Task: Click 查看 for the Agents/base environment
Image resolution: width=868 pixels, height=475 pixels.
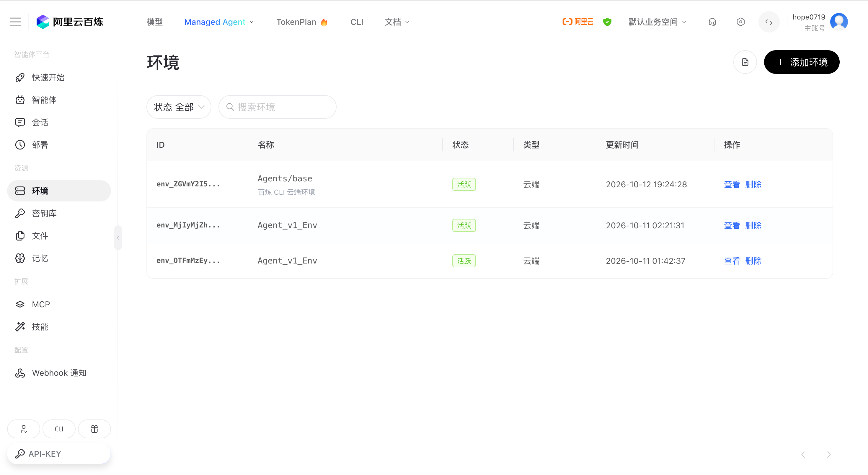Action: (x=732, y=184)
